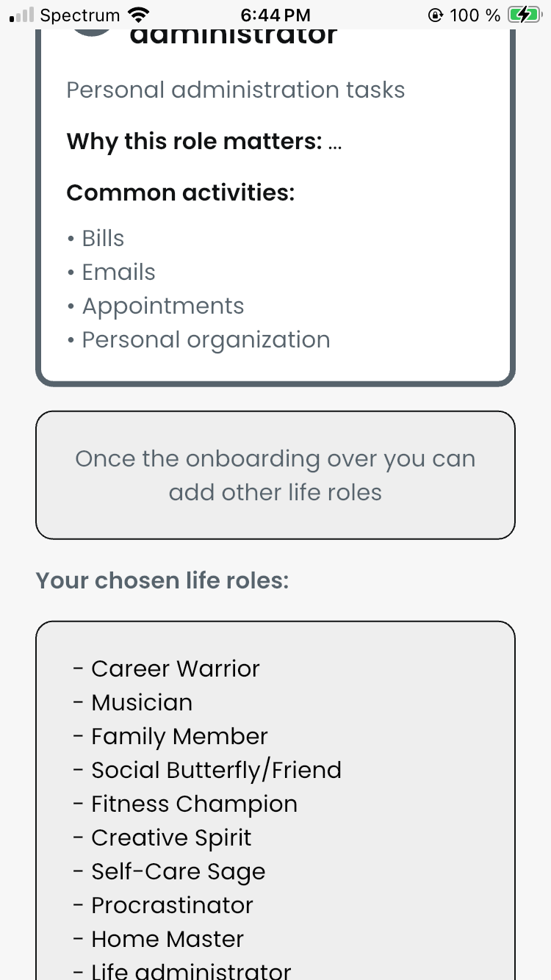The image size is (551, 980).
Task: Tap Fitness Champion in the roles list
Action: [194, 804]
